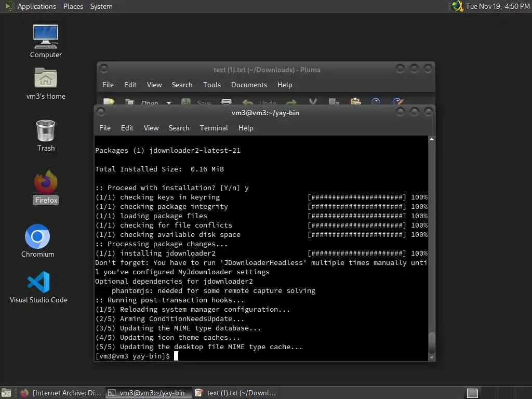The height and width of the screenshot is (399, 532).
Task: Click the Find and Replace icon in Pluma
Action: [397, 101]
